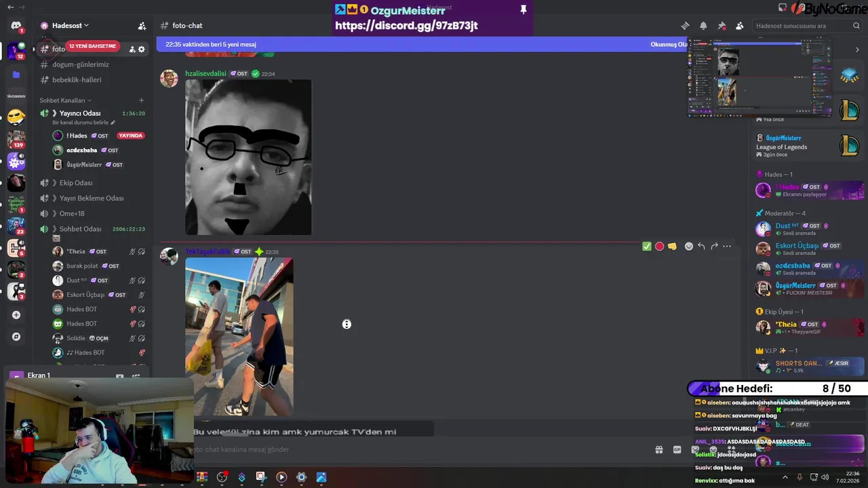Select Solidie in Sohbet Odası list

(99, 338)
